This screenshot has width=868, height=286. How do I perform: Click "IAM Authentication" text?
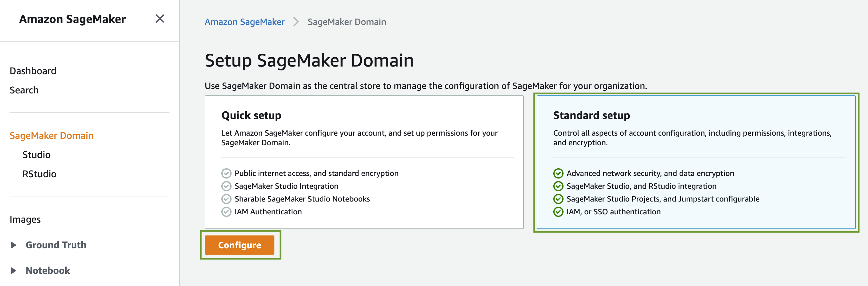pyautogui.click(x=268, y=211)
